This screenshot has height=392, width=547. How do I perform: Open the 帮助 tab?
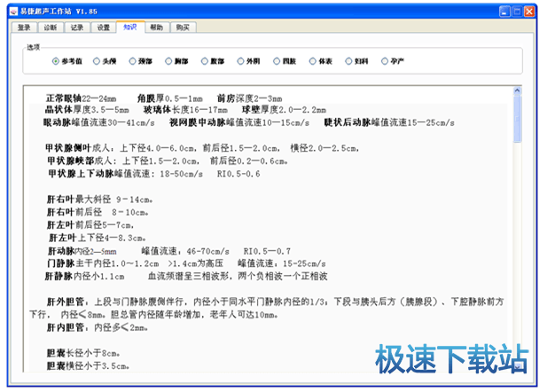157,27
